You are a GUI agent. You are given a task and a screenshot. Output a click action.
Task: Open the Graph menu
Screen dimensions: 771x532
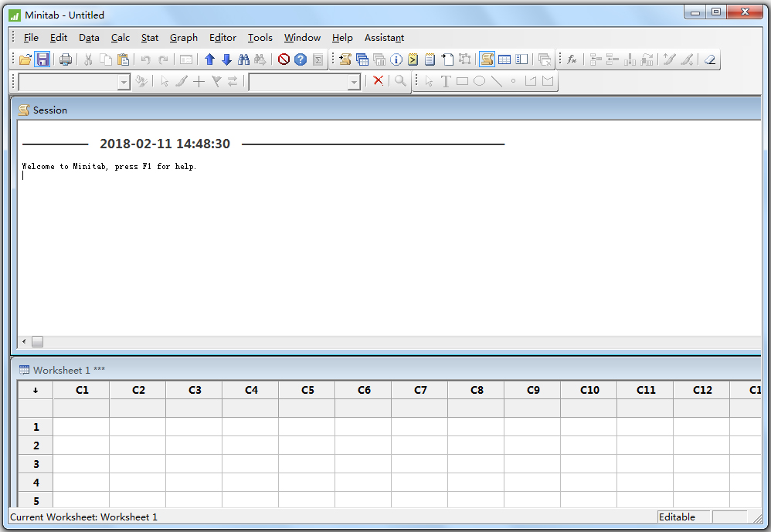[184, 37]
